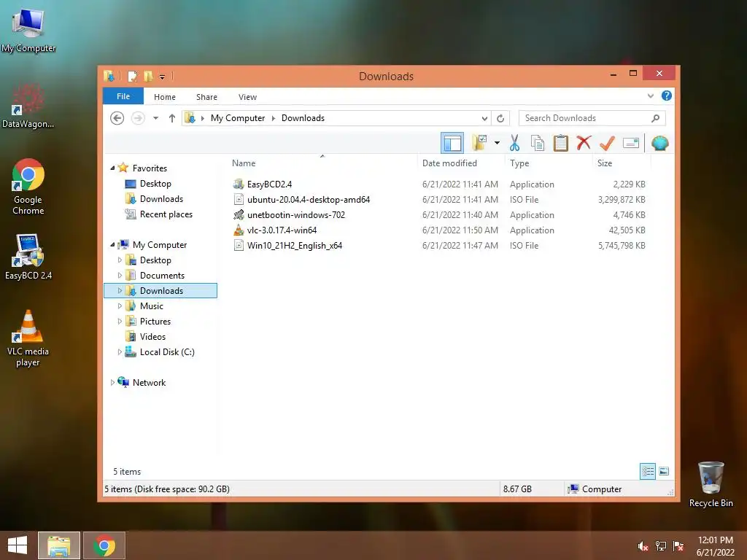Select the unetbootin-windows-702 file
Screen dimensions: 747x560
click(296, 215)
